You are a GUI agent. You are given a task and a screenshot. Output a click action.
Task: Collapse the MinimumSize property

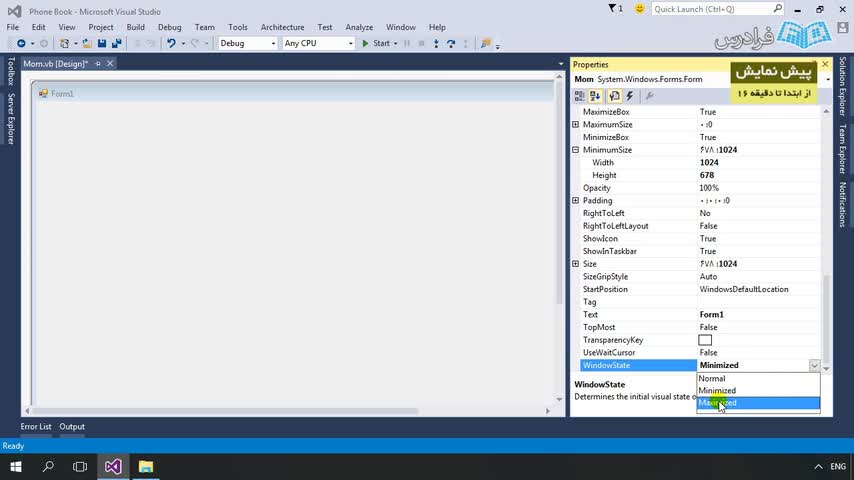576,150
